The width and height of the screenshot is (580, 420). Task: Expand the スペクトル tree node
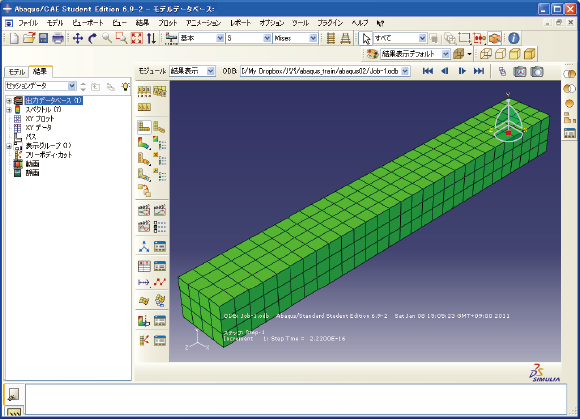(9, 110)
